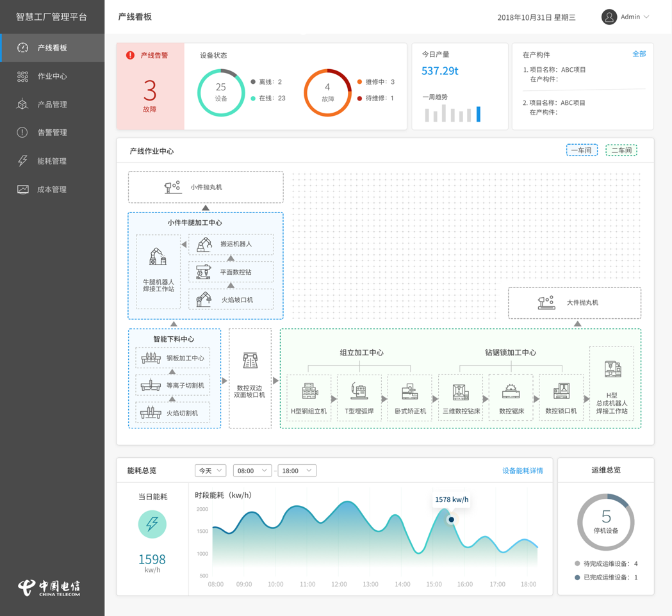Select the 搬运机器人 robot arm icon

tap(204, 244)
